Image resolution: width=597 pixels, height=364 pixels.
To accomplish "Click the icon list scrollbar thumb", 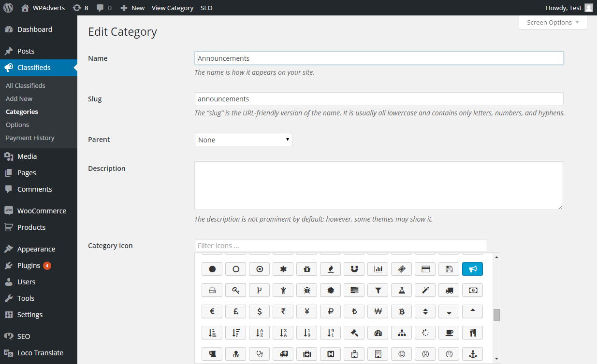I will [x=496, y=315].
